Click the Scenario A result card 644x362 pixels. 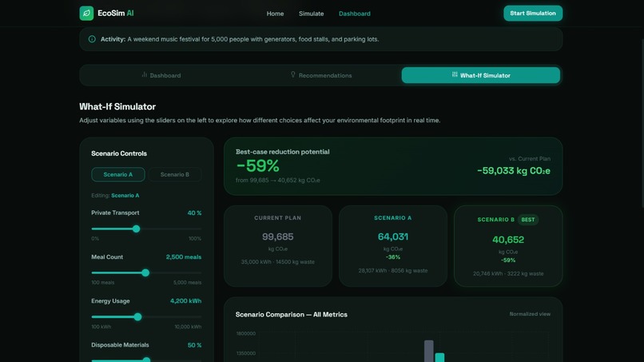click(x=392, y=245)
